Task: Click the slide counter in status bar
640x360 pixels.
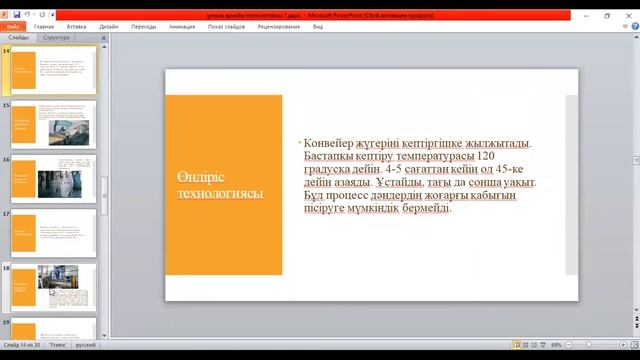Action: click(x=22, y=345)
